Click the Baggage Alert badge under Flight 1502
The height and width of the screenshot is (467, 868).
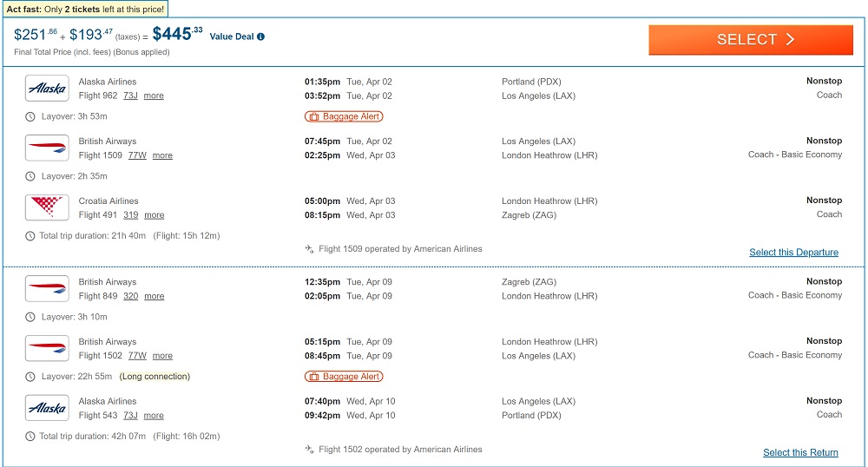point(344,377)
